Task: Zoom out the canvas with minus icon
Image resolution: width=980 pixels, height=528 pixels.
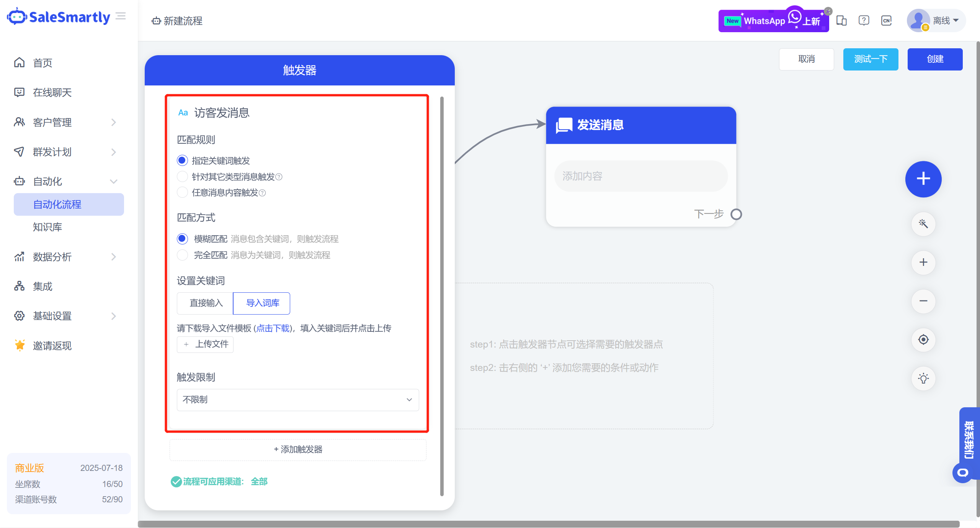Action: (x=923, y=301)
